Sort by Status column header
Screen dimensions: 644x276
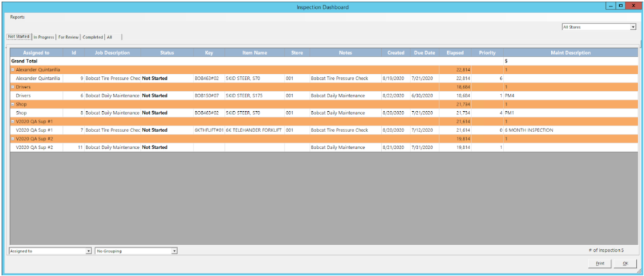(167, 53)
